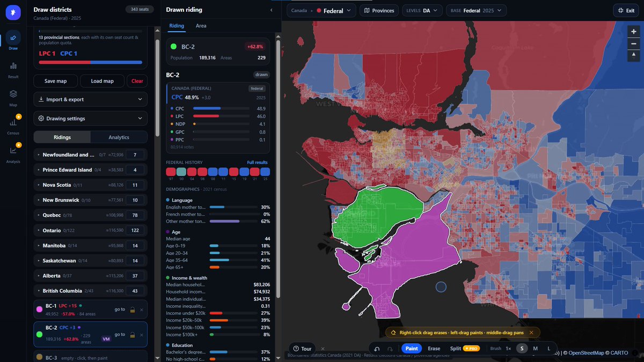Expand the Ontario province row
The width and height of the screenshot is (644, 362).
coord(90,230)
